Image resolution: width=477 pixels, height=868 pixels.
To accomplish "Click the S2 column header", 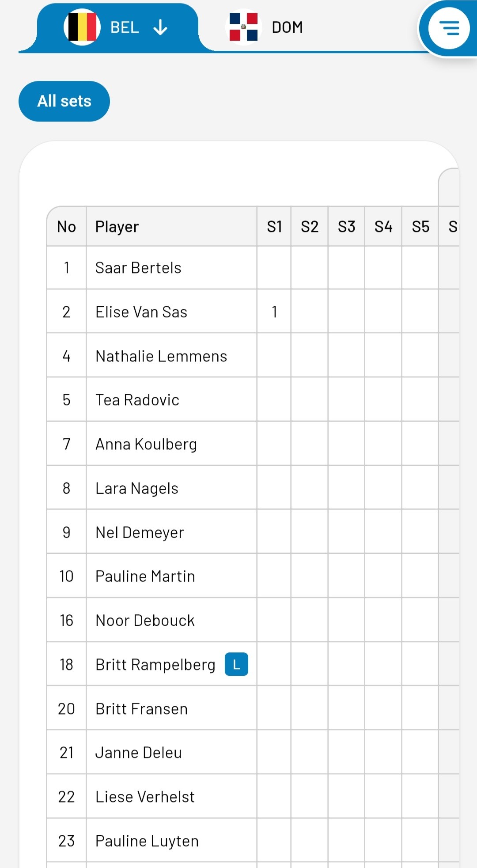I will pyautogui.click(x=310, y=227).
